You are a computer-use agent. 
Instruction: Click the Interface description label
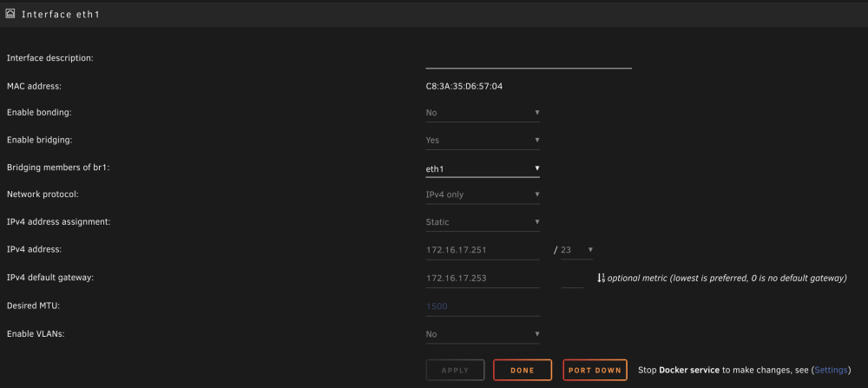click(49, 57)
